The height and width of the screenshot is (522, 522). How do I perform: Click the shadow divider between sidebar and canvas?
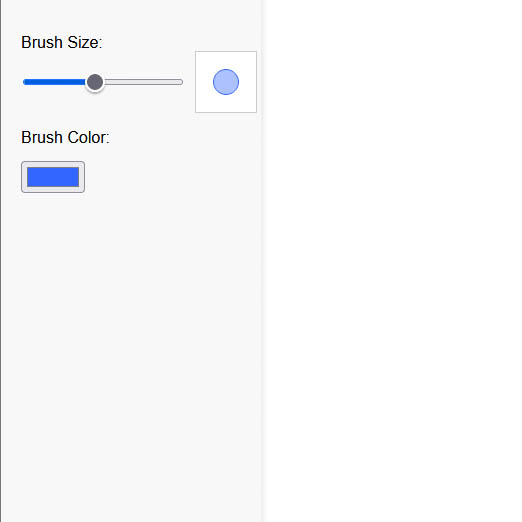click(263, 261)
